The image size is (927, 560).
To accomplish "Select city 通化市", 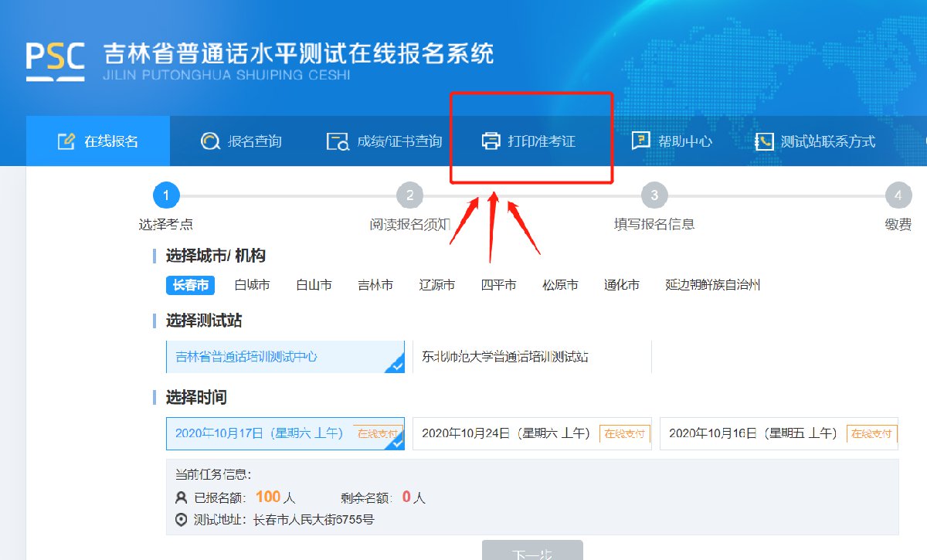I will coord(622,285).
